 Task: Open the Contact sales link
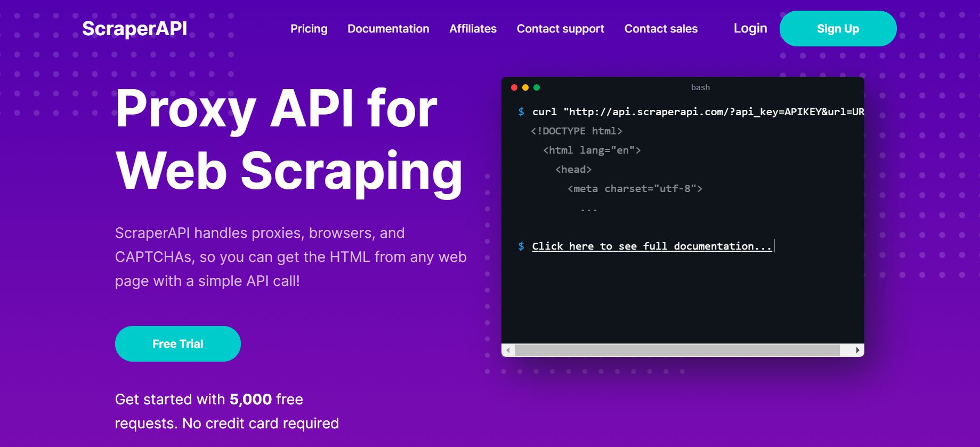[661, 29]
